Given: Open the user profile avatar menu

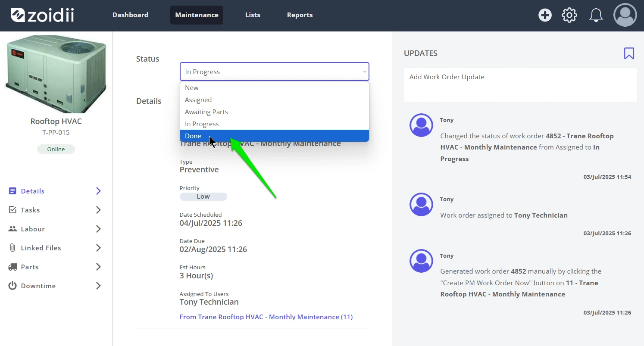Looking at the screenshot, I should coord(625,15).
